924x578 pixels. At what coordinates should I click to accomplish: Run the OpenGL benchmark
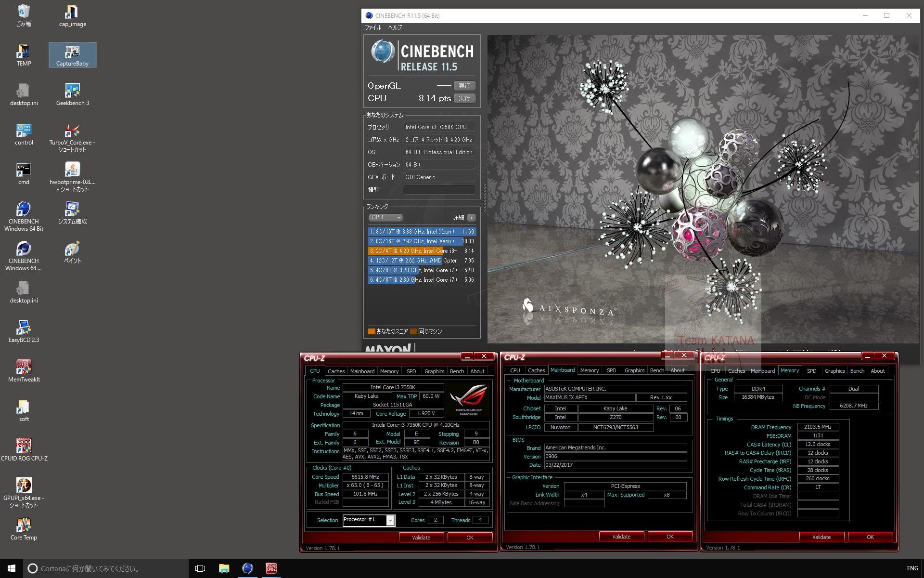(464, 86)
